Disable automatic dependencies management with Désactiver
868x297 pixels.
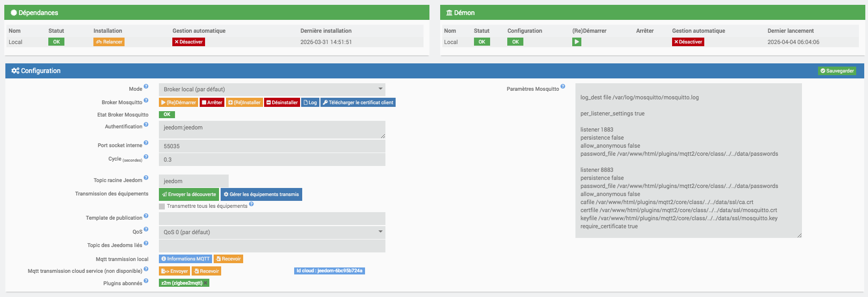point(188,42)
